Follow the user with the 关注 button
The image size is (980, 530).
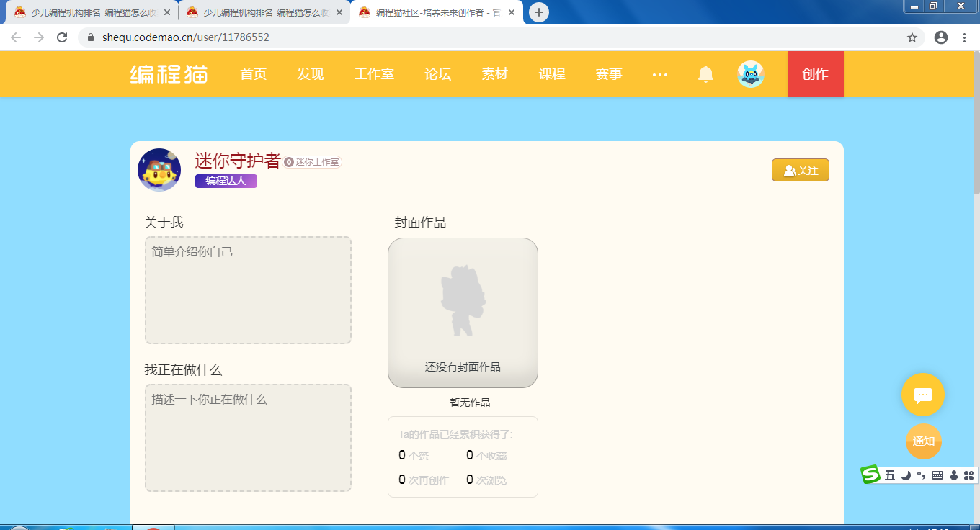coord(801,170)
